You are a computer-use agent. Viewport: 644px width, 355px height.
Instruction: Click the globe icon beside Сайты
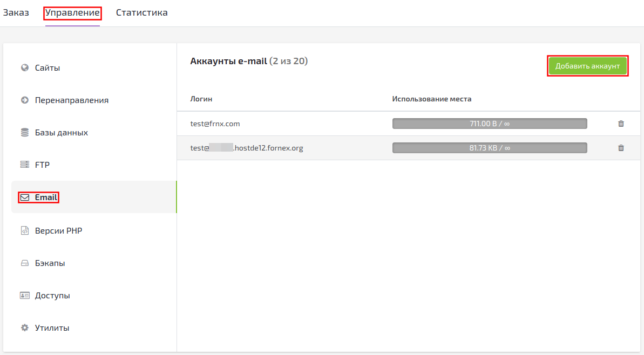pos(24,68)
